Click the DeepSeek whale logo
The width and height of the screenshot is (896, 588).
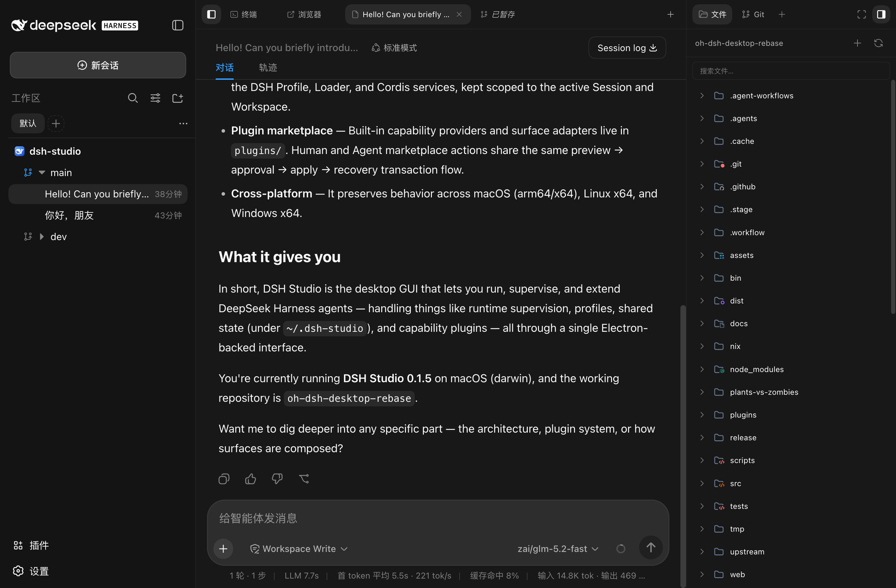(x=19, y=25)
